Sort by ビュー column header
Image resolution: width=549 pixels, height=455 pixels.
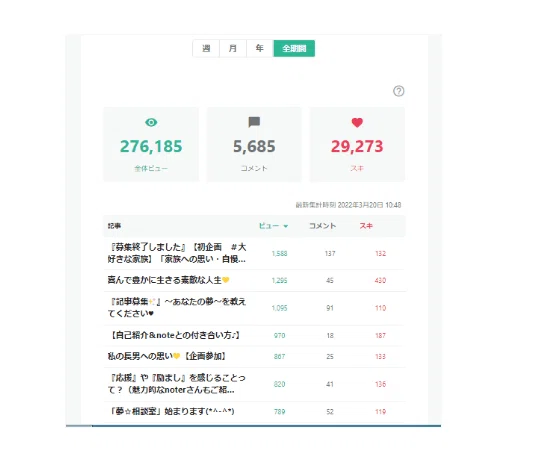point(269,226)
